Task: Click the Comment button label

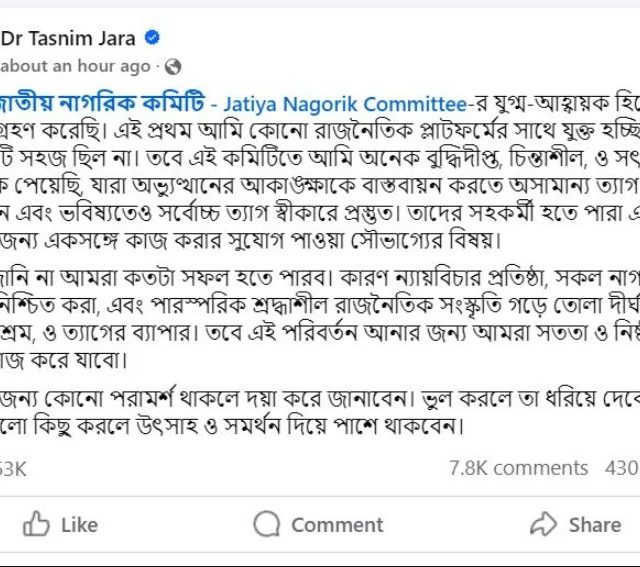Action: 337,525
